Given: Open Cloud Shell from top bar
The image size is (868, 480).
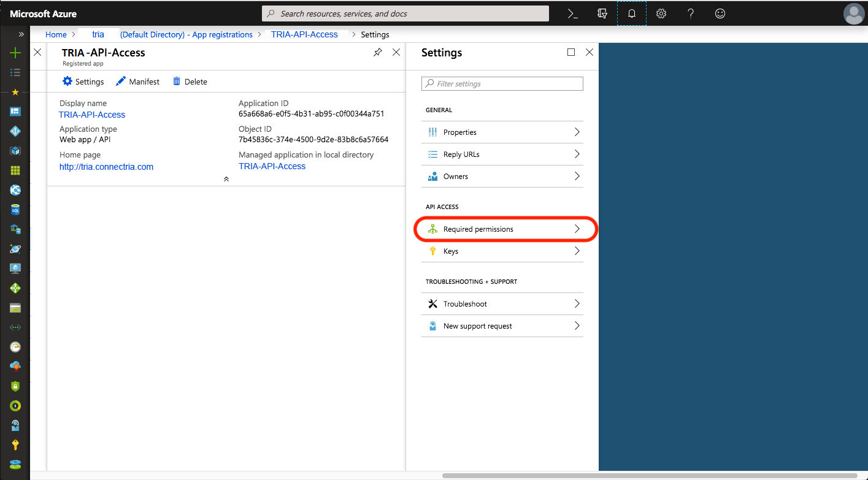Looking at the screenshot, I should coord(572,13).
